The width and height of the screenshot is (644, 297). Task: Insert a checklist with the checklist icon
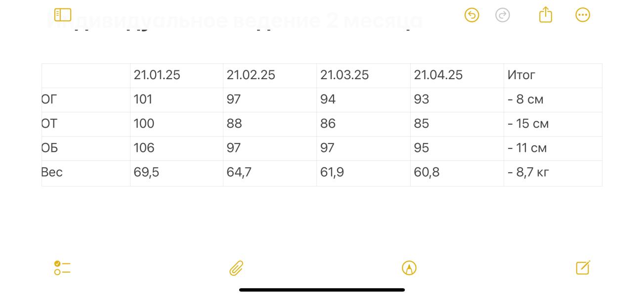coord(62,268)
